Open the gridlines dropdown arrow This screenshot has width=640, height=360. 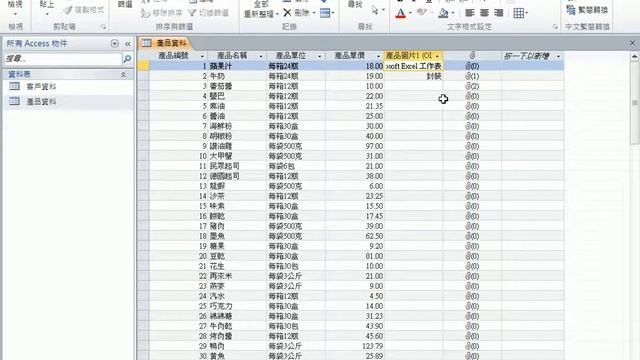[x=527, y=13]
